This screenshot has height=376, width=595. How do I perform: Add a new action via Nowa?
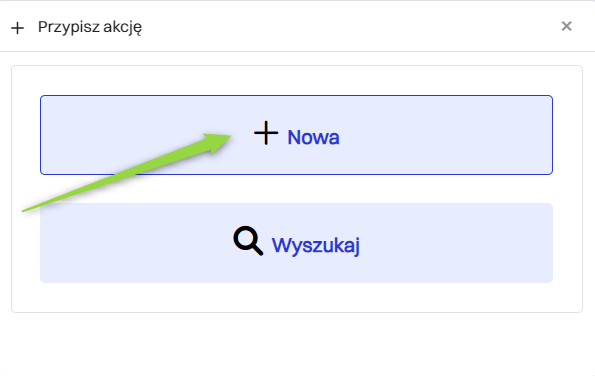[x=296, y=135]
